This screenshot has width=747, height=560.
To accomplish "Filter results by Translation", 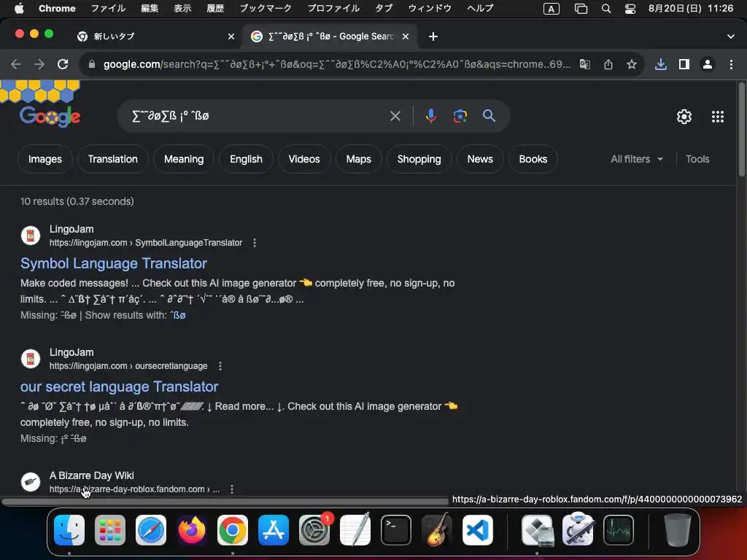I will (x=112, y=159).
